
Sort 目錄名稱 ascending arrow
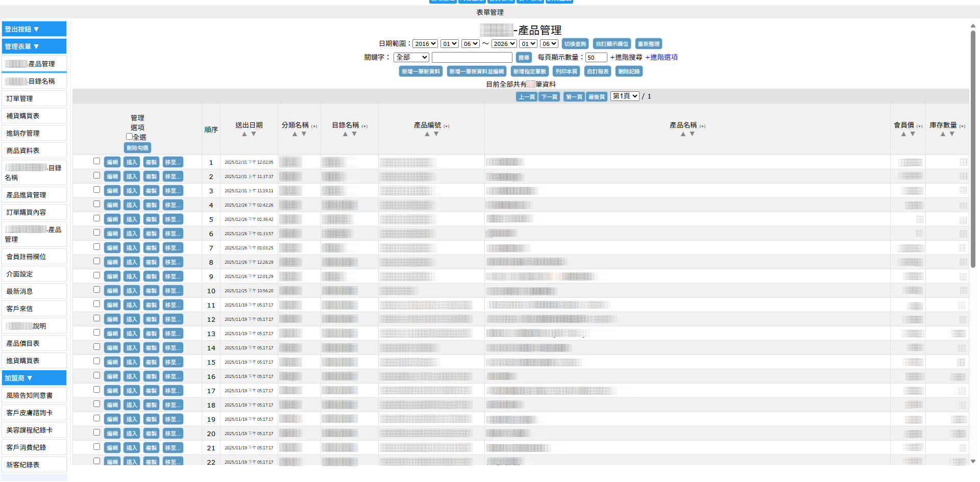click(345, 134)
